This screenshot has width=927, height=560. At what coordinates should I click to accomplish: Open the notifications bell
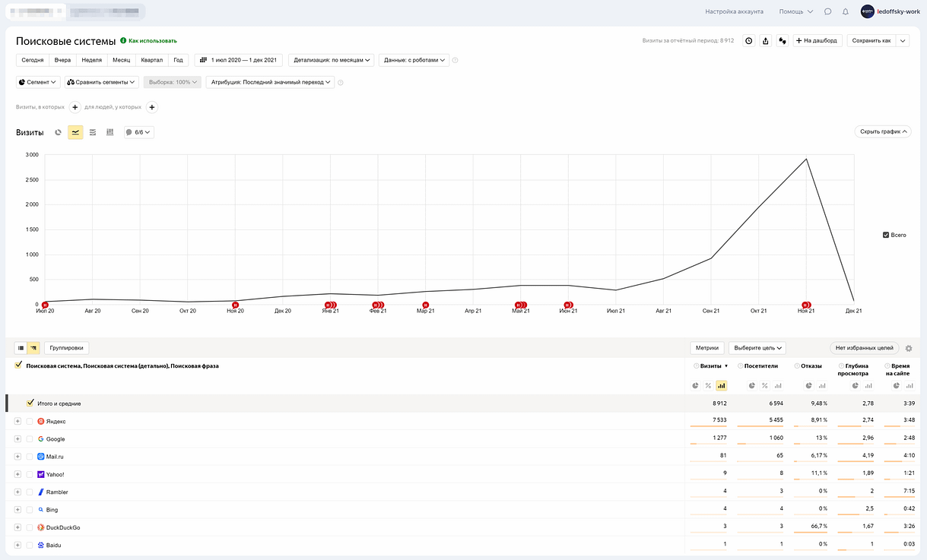[845, 11]
